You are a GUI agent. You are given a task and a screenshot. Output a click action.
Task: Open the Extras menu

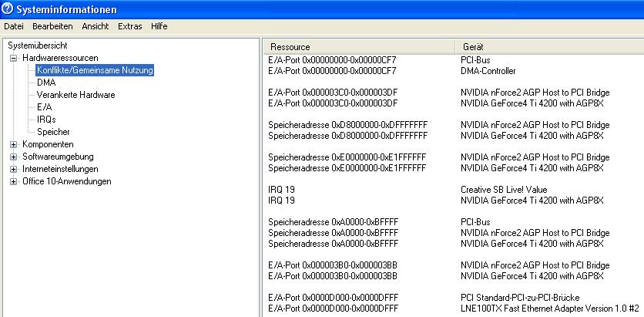coord(129,26)
